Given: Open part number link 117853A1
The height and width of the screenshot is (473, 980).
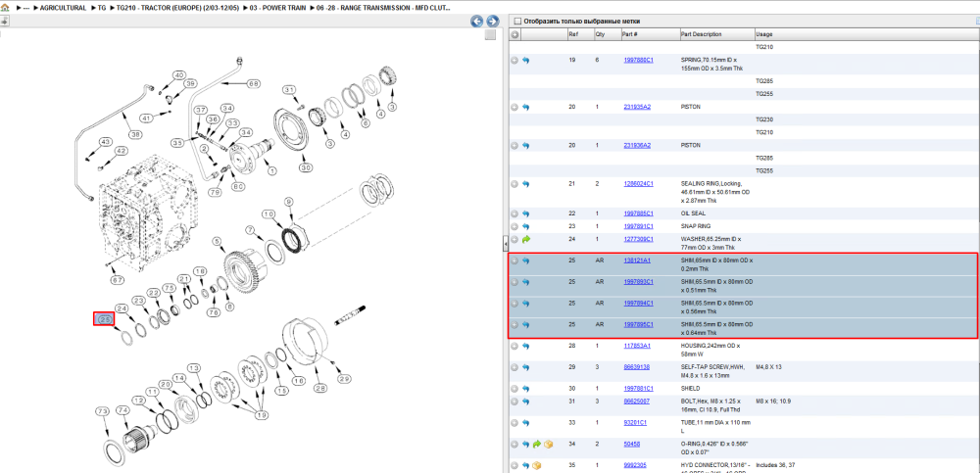Looking at the screenshot, I should (x=636, y=346).
